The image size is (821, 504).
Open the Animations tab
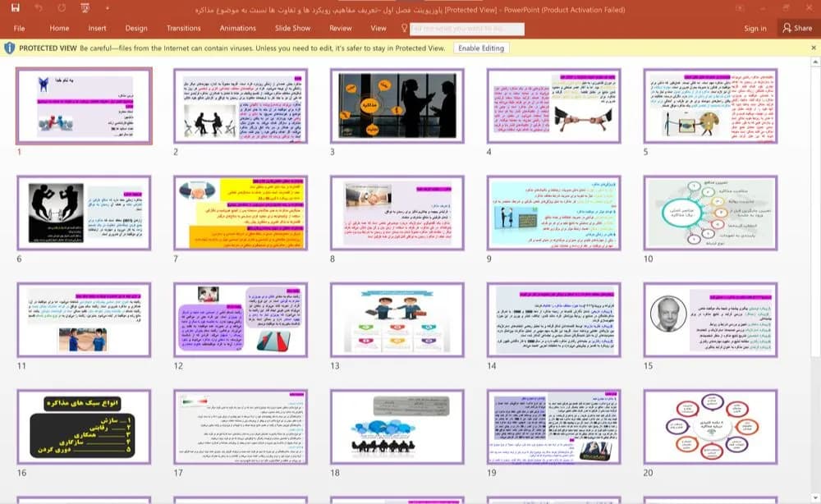pos(238,28)
